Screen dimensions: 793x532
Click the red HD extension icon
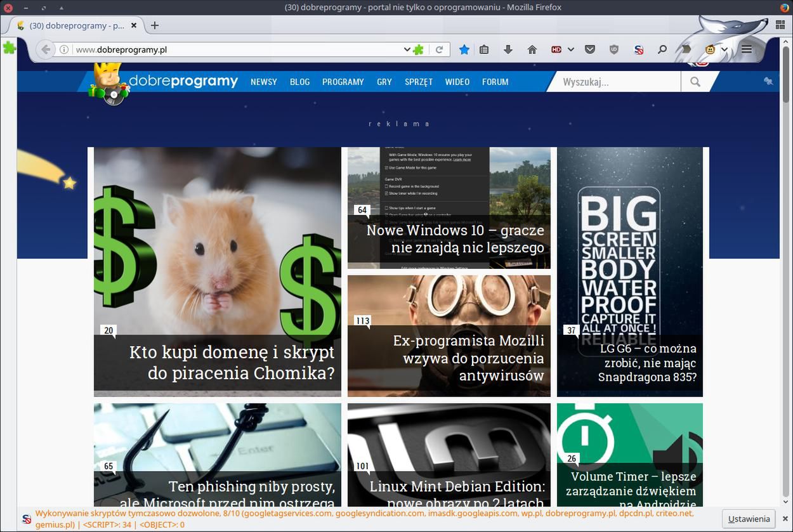coord(556,49)
